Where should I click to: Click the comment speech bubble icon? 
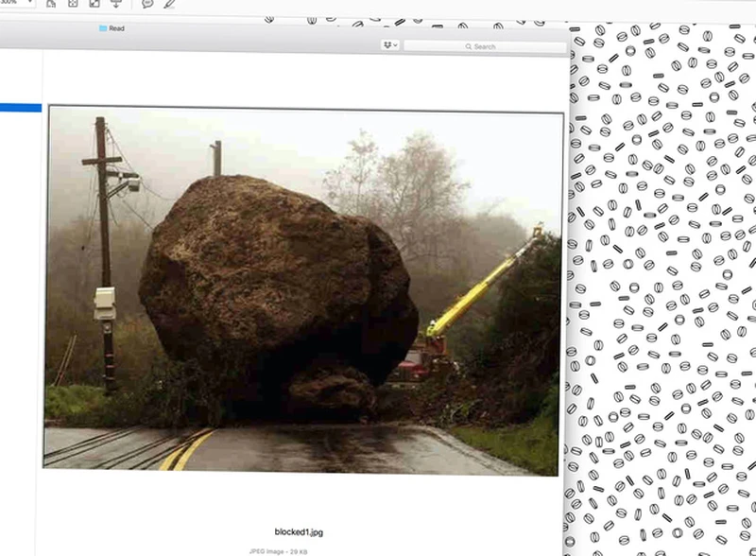coord(147,4)
